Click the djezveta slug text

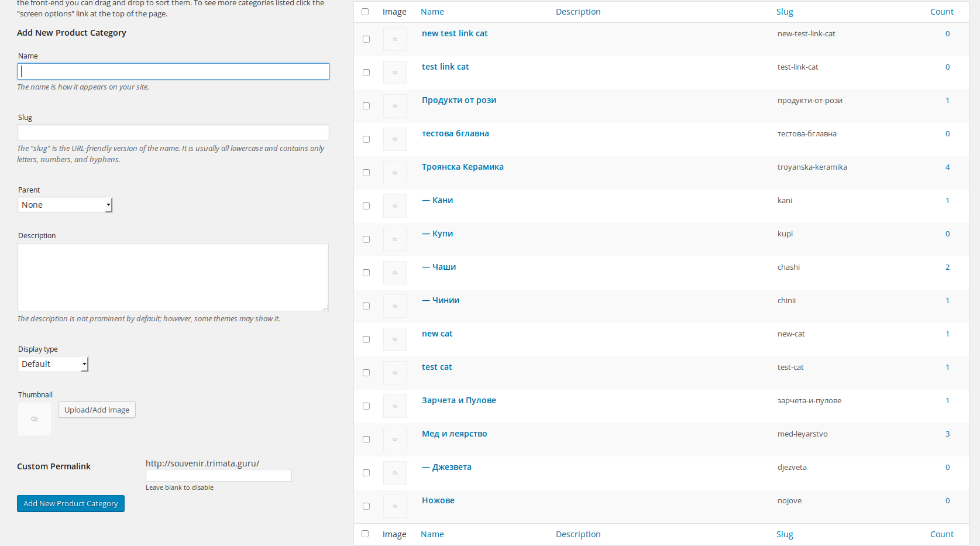792,467
